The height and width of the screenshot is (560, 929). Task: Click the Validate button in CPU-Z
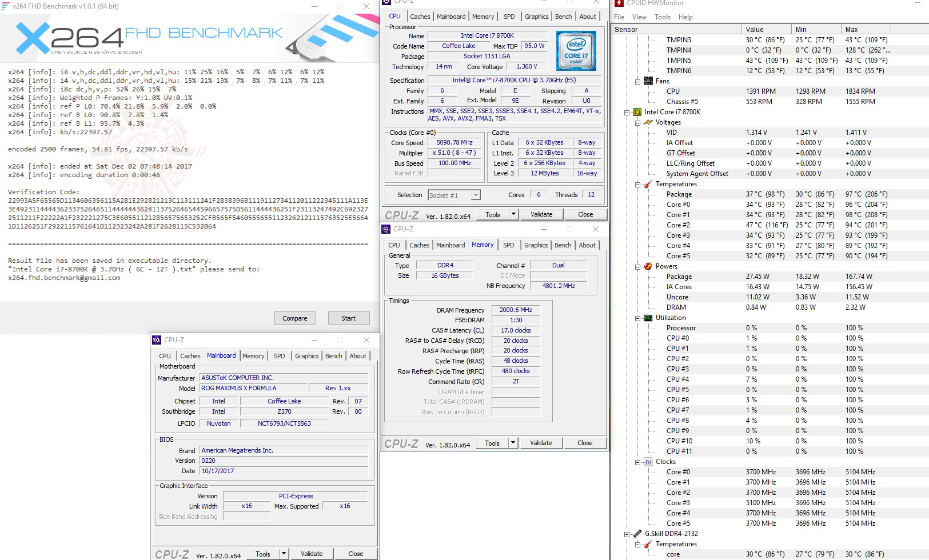point(541,214)
